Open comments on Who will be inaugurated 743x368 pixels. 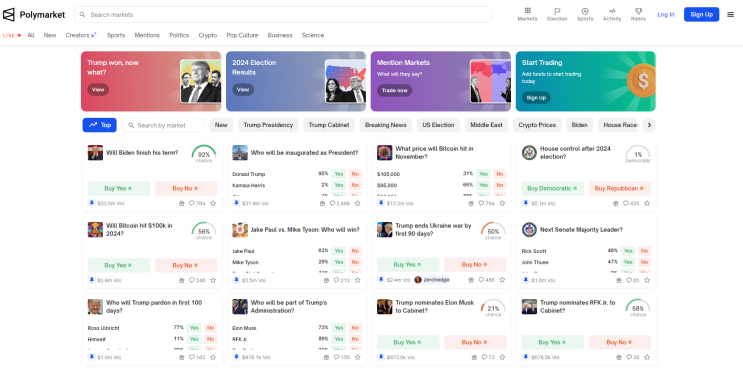pos(339,203)
